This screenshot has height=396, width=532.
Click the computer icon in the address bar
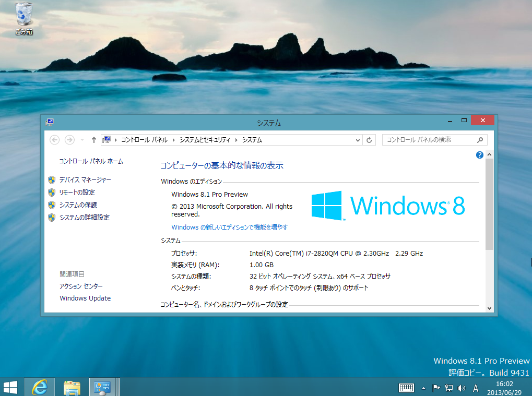click(107, 140)
